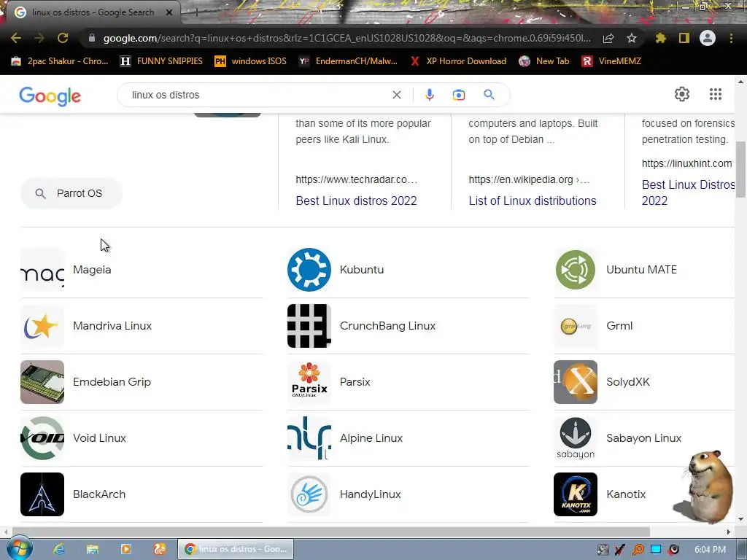The height and width of the screenshot is (560, 747).
Task: Choose the BlackArch logo
Action: click(42, 494)
